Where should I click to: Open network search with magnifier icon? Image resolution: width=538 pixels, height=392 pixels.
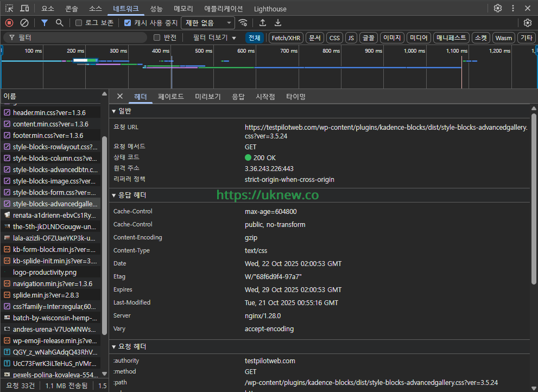60,23
